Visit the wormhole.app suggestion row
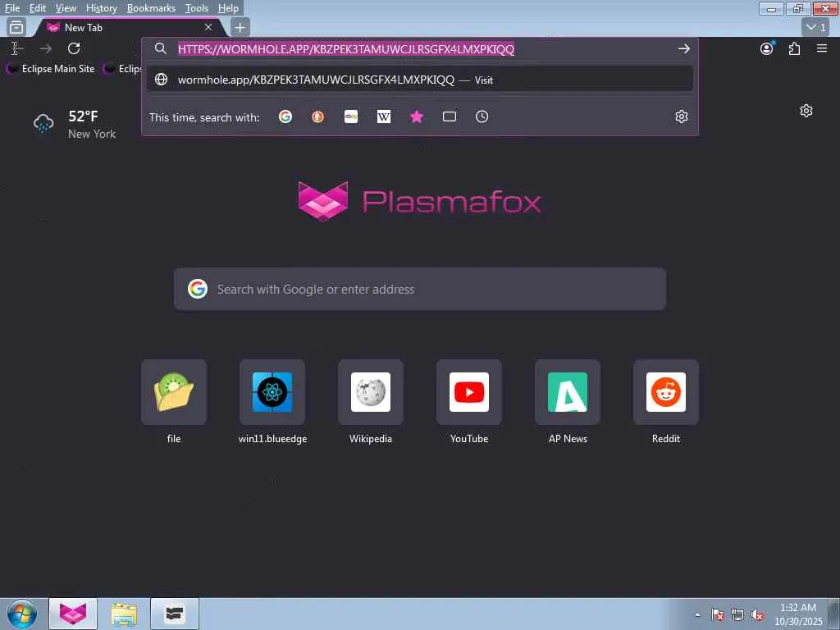Image resolution: width=840 pixels, height=630 pixels. 419,80
